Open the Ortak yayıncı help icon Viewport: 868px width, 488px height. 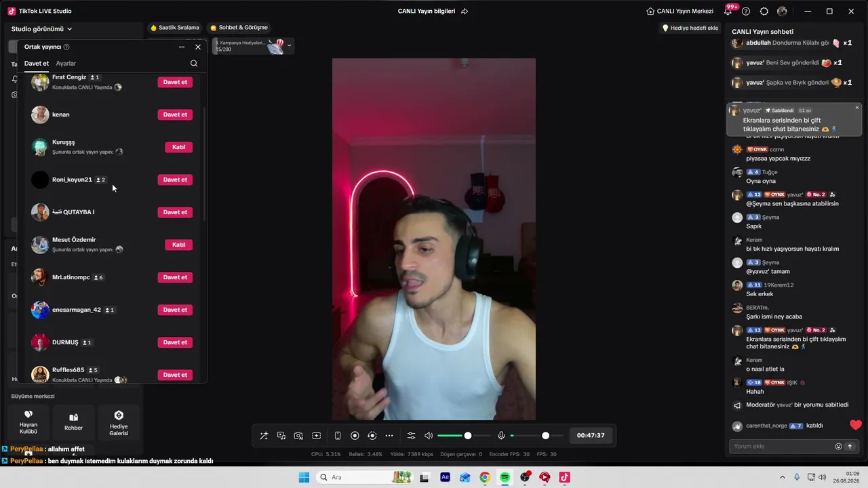(x=66, y=47)
